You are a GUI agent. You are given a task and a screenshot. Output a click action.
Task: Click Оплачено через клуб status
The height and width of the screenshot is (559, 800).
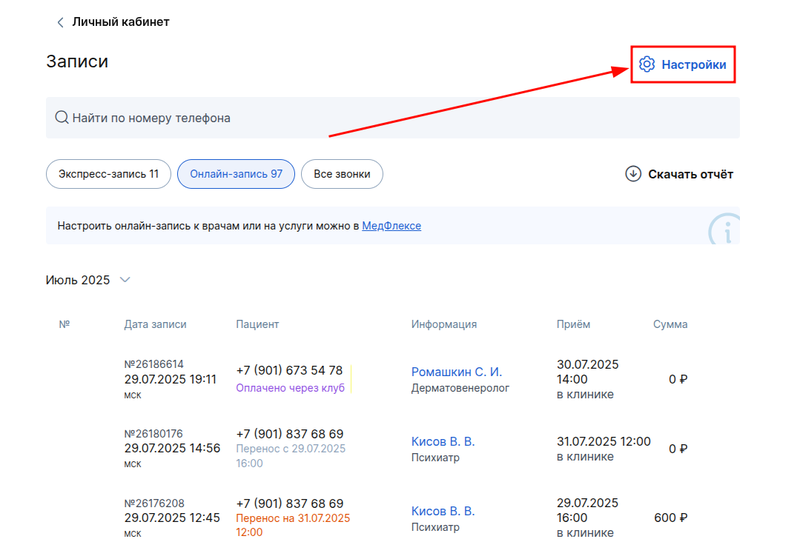(x=290, y=388)
